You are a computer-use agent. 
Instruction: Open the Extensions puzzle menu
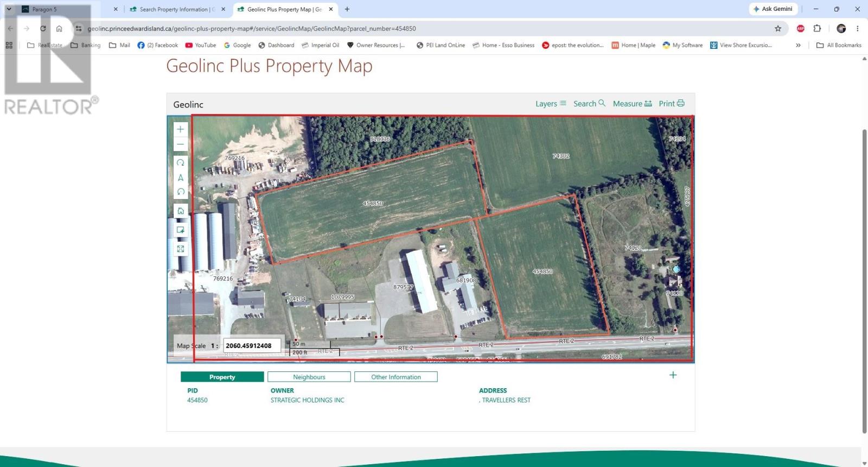(817, 28)
